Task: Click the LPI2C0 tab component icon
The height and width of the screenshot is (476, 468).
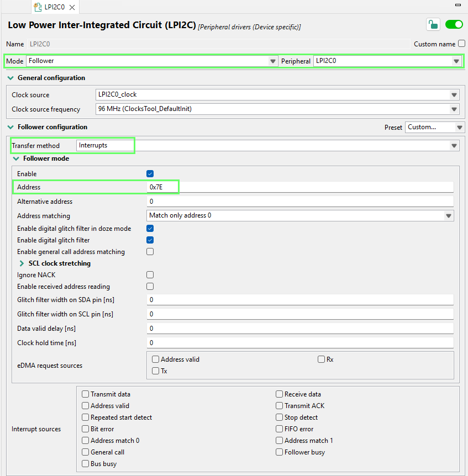Action: pos(38,7)
